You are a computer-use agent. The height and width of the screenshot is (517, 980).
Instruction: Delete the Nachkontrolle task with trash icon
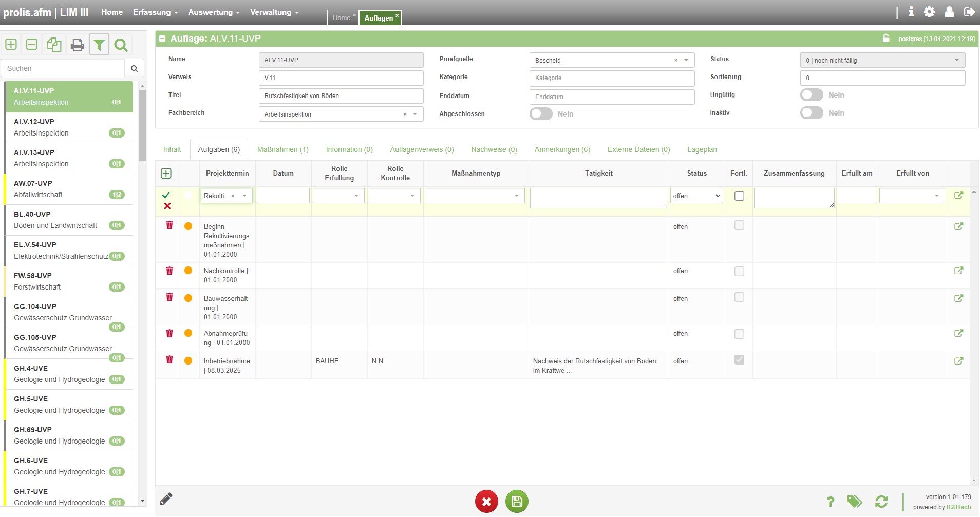(169, 271)
